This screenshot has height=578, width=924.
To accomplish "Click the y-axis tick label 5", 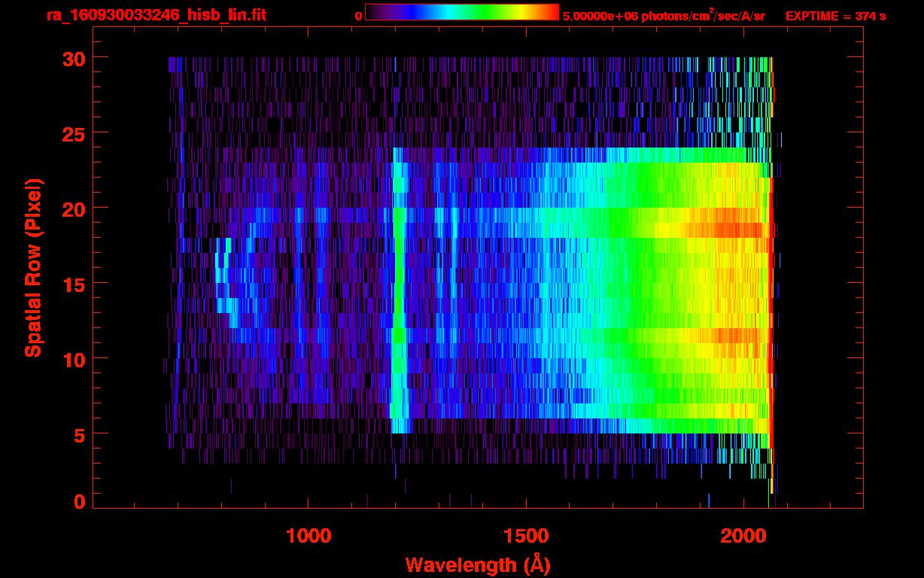I will 81,434.
